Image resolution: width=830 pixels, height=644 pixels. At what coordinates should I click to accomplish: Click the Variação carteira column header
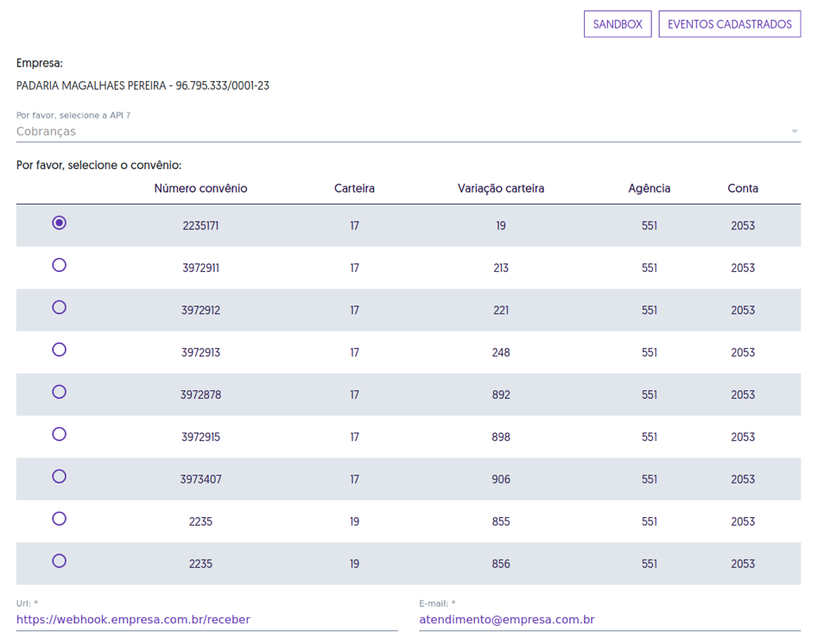(x=501, y=188)
